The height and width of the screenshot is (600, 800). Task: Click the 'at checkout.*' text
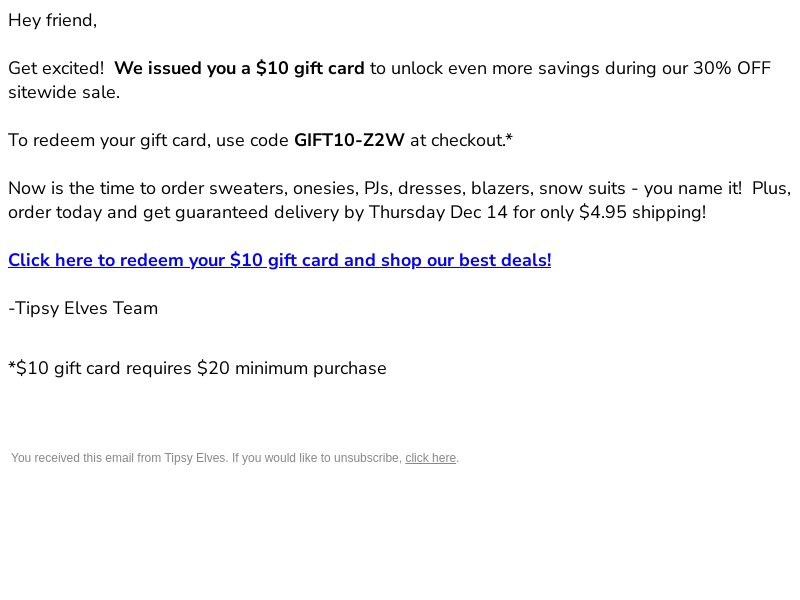(461, 140)
